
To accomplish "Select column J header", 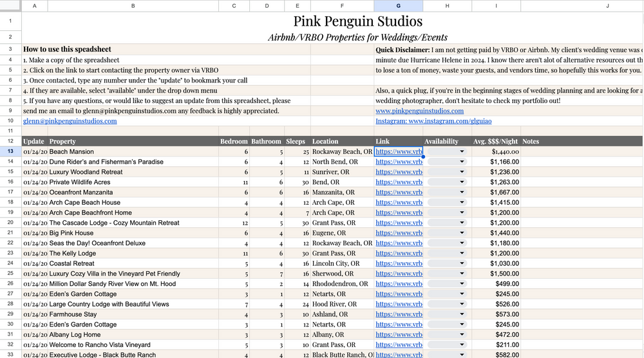I will (x=582, y=6).
